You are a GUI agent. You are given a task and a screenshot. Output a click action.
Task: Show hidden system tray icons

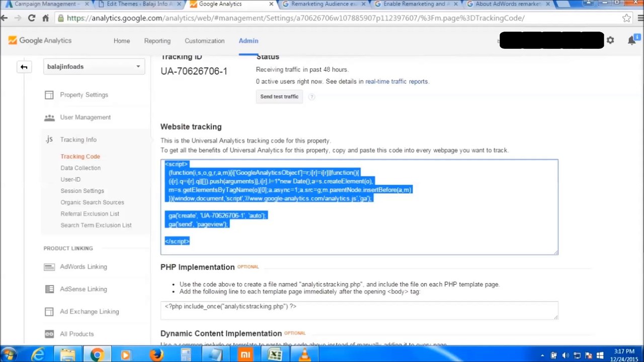(542, 355)
